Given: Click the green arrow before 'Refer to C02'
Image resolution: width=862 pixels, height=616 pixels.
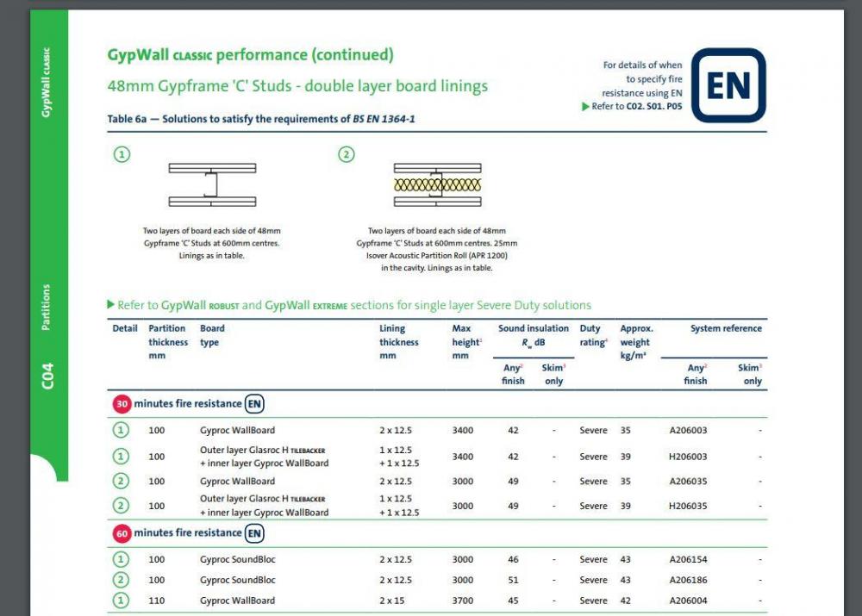Looking at the screenshot, I should (585, 107).
